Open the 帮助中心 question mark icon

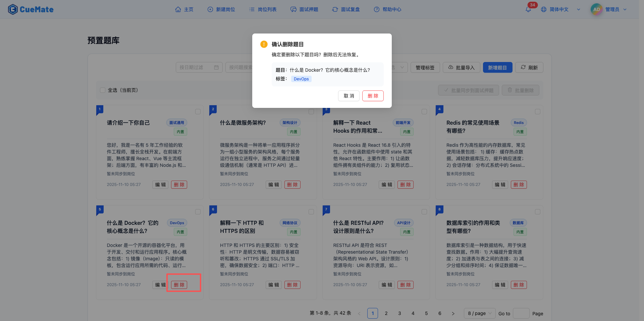(x=376, y=9)
